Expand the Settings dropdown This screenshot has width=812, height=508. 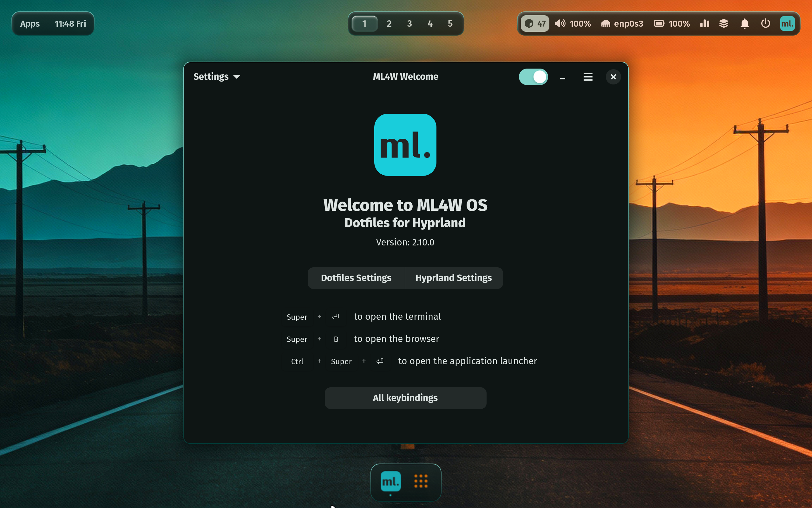tap(217, 77)
